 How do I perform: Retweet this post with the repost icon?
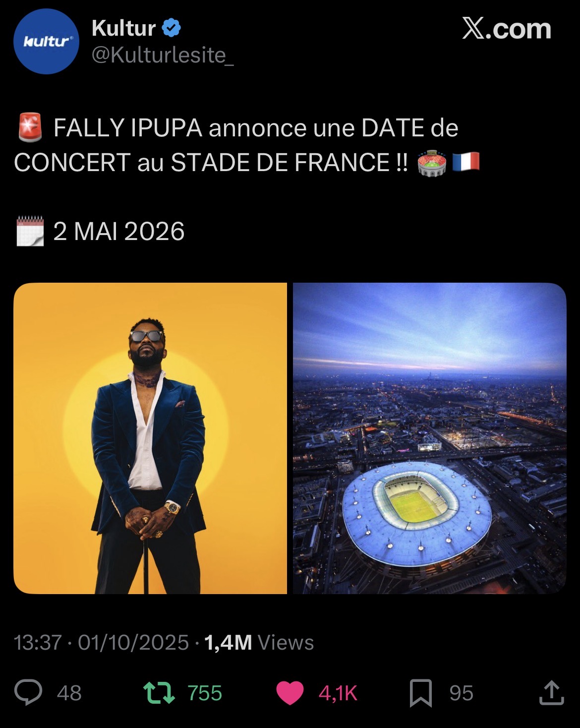click(x=159, y=693)
